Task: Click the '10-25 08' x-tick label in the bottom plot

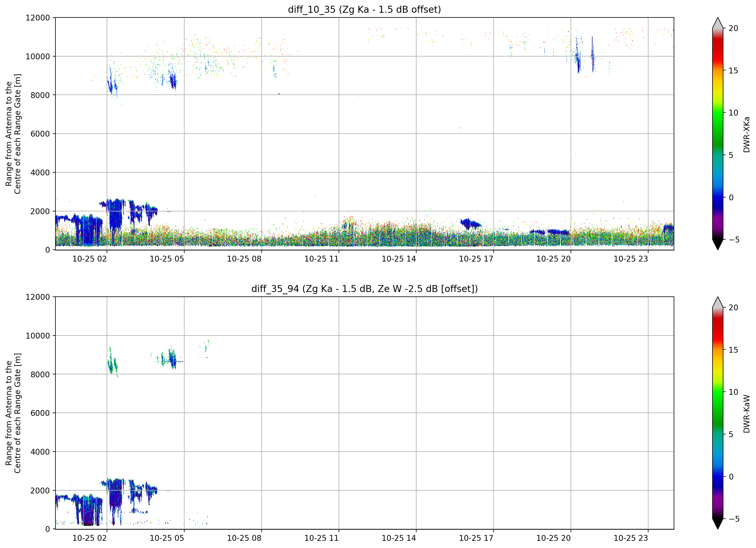Action: 244,538
